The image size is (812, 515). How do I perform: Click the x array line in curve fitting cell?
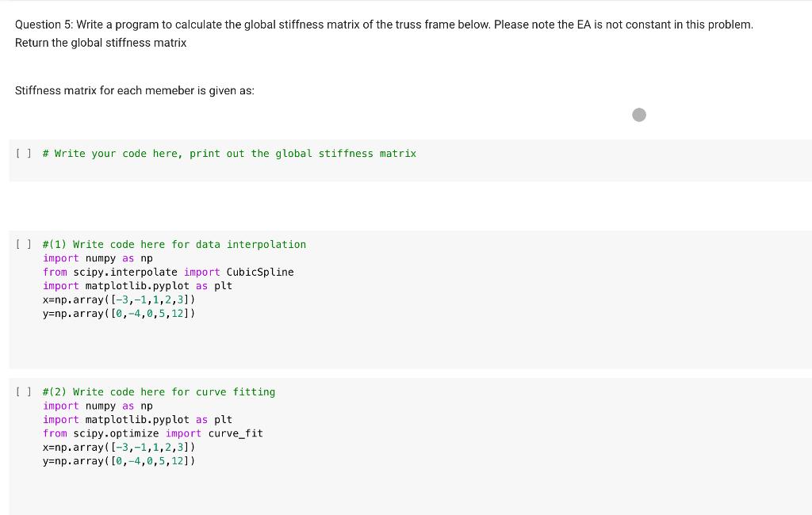(120, 446)
